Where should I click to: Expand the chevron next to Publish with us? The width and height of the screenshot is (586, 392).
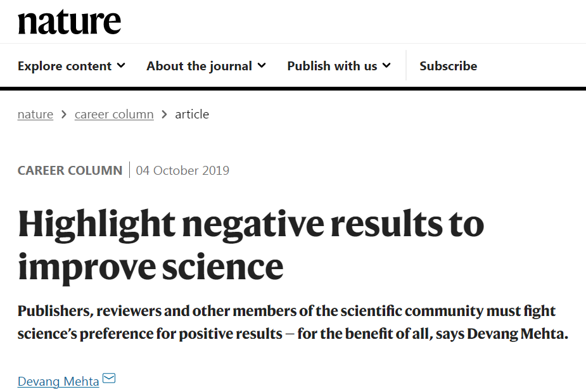pos(386,66)
